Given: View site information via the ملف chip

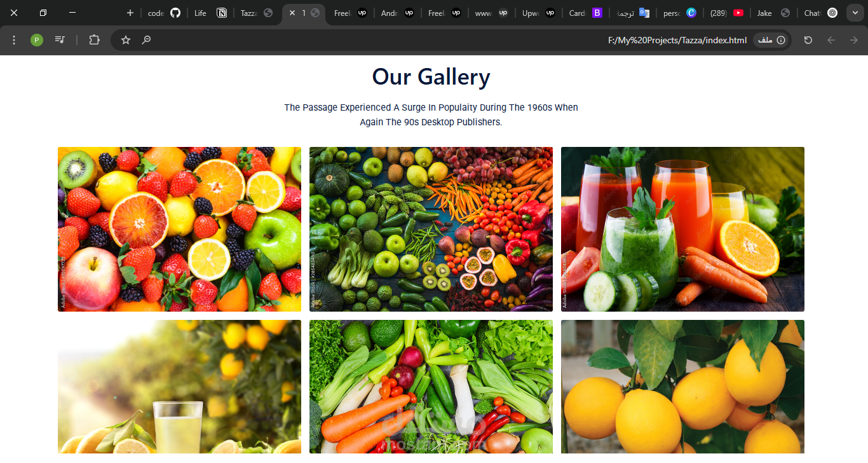Looking at the screenshot, I should (771, 40).
